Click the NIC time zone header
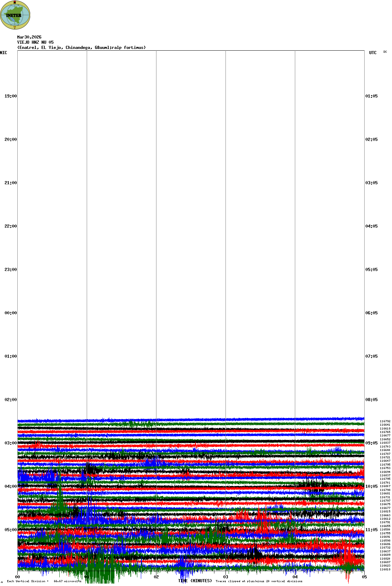This screenshot has height=586, width=392. [3, 53]
